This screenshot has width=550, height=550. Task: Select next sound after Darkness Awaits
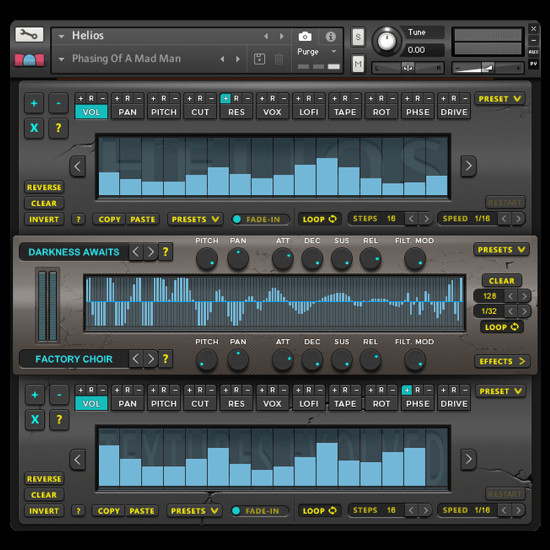[x=151, y=252]
